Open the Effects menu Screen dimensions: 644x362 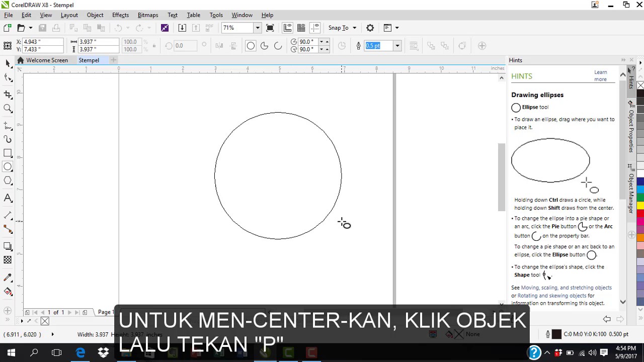120,15
